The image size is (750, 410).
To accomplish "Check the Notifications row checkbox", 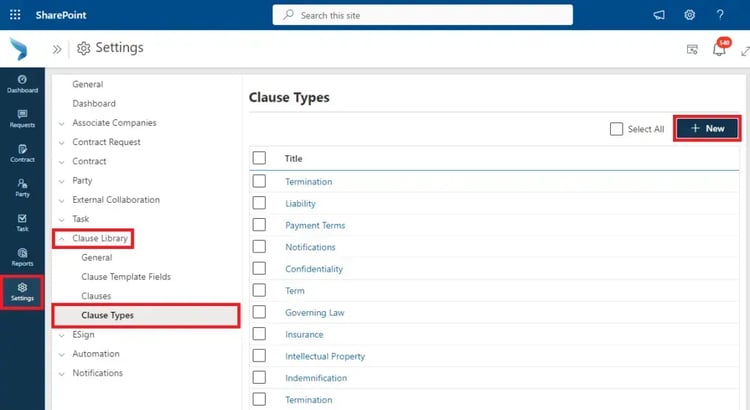I will (259, 246).
